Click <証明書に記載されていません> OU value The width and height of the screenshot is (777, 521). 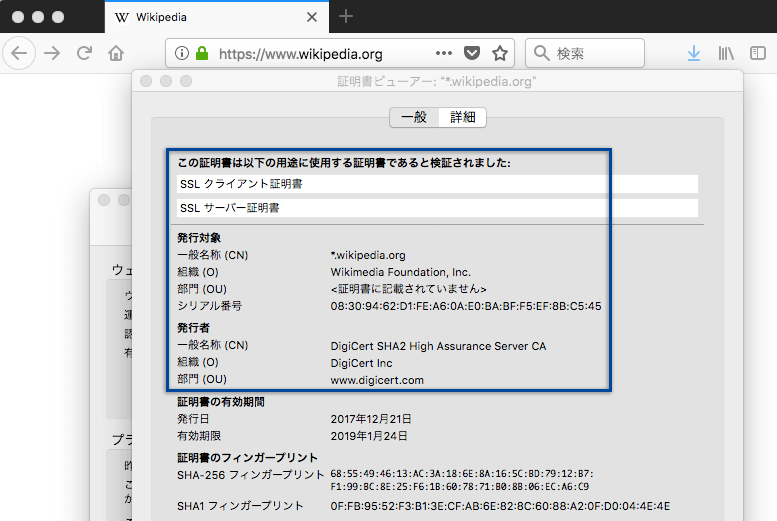click(408, 289)
